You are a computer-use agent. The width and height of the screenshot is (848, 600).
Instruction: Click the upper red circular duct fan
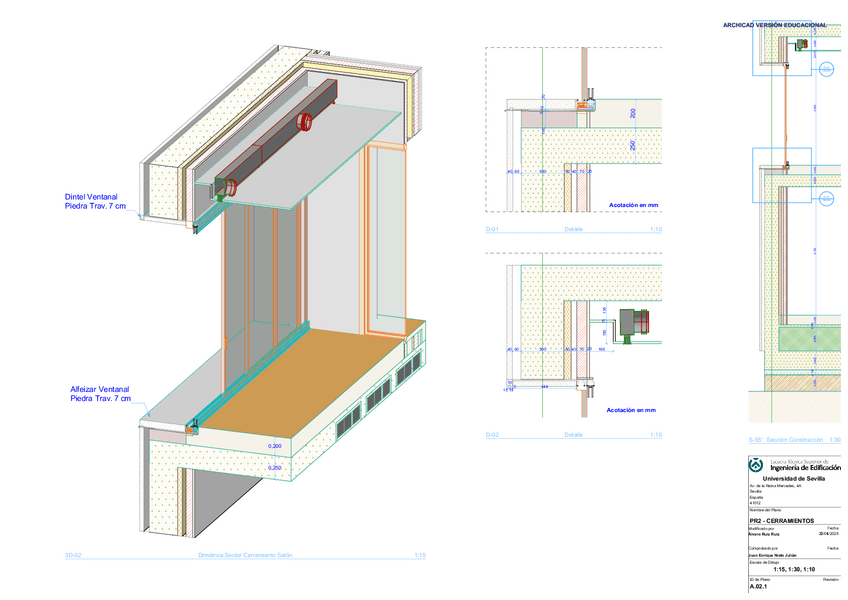[307, 122]
